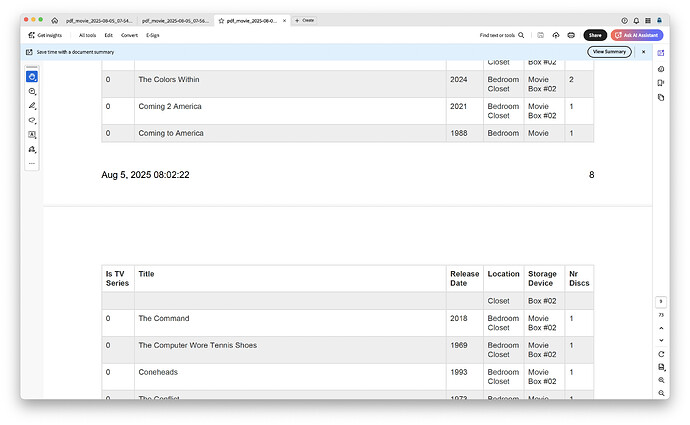Go to next page arrow
690x425 pixels.
click(x=661, y=340)
